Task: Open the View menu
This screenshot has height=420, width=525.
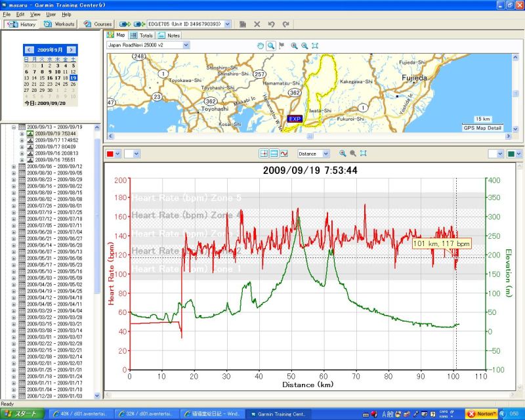Action: tap(35, 14)
